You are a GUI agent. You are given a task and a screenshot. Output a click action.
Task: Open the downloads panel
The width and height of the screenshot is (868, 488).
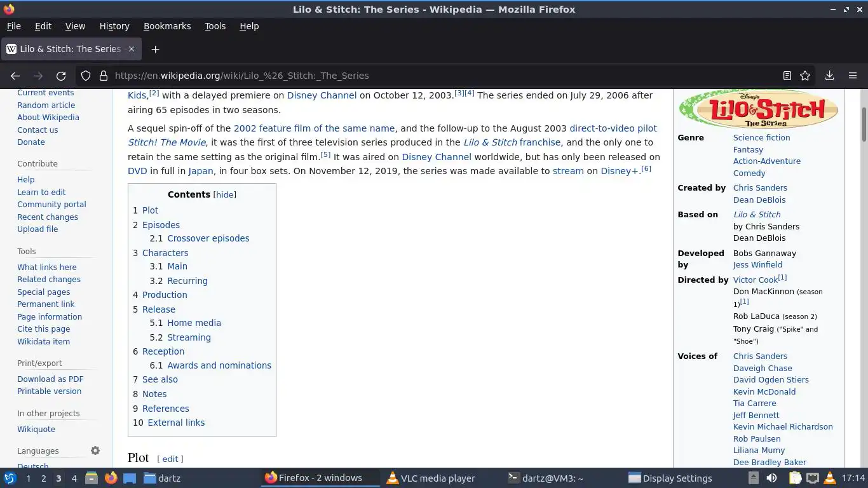coord(829,76)
